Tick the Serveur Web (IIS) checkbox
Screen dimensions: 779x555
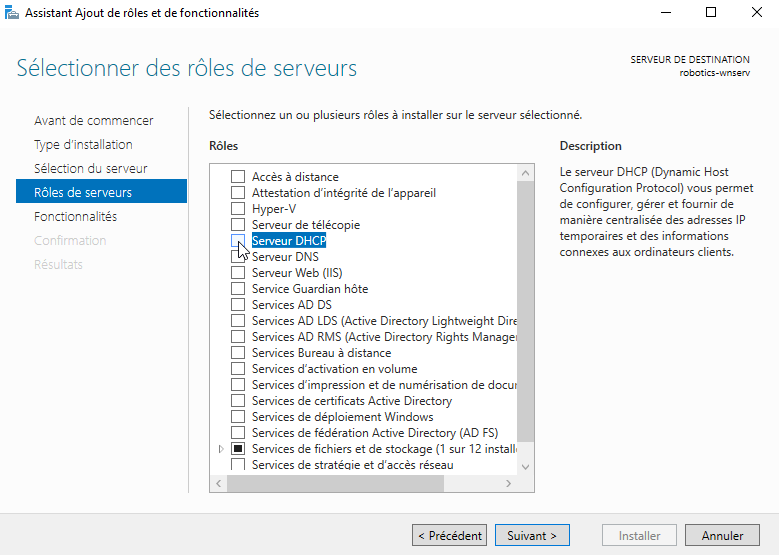coord(238,273)
